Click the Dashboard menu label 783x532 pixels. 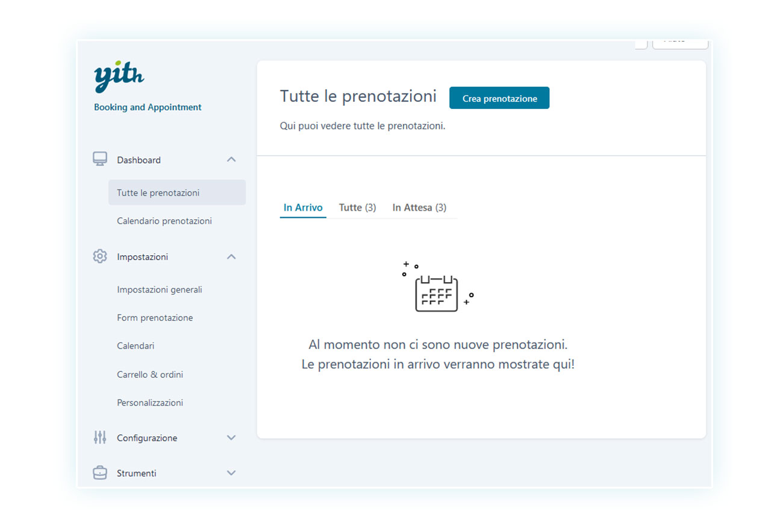click(139, 160)
